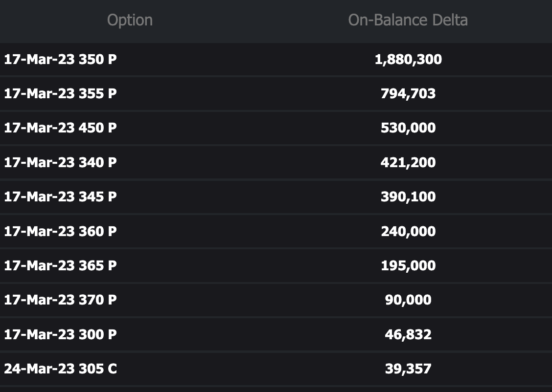
Task: Click the 24-Mar-23 305 C call option
Action: [61, 369]
